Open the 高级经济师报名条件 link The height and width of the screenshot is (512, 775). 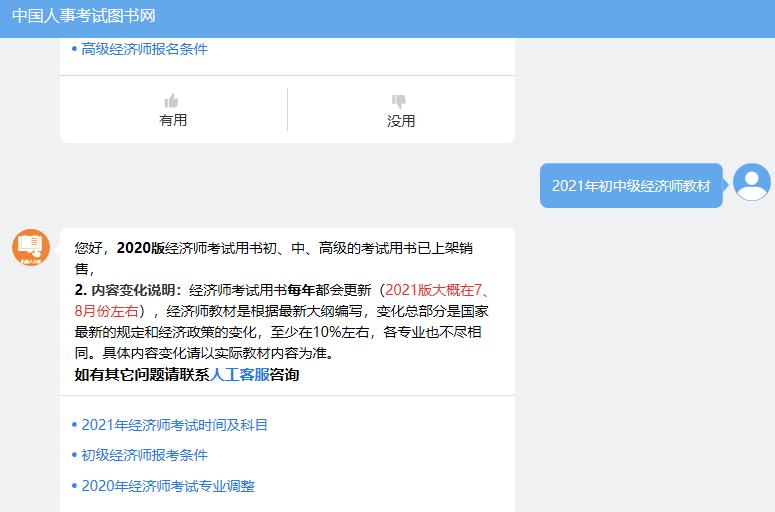144,49
